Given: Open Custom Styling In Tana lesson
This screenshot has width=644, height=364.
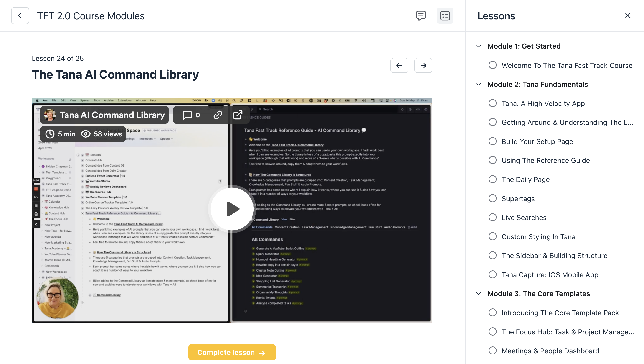Looking at the screenshot, I should pyautogui.click(x=538, y=236).
